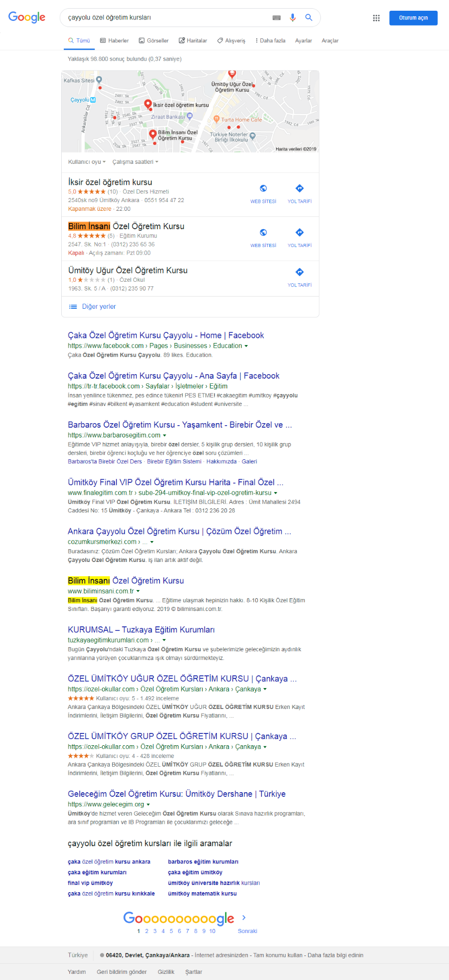Open Geleceğim Özel Öğretim Kursu result
449x980 pixels.
coord(177,794)
